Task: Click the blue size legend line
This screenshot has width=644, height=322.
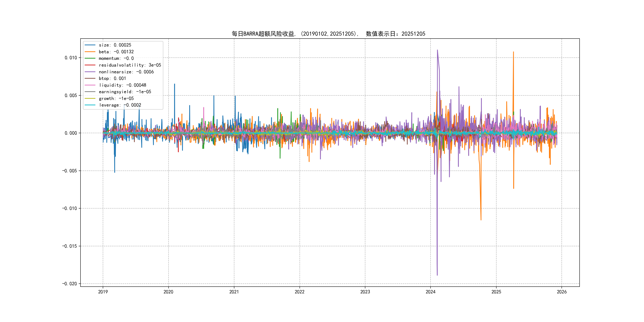Action: tap(90, 45)
